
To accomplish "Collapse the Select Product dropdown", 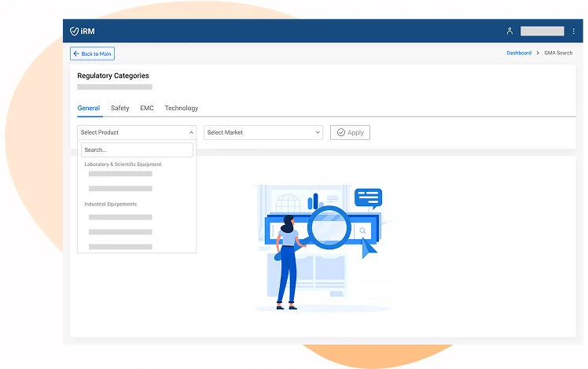I will [x=137, y=132].
